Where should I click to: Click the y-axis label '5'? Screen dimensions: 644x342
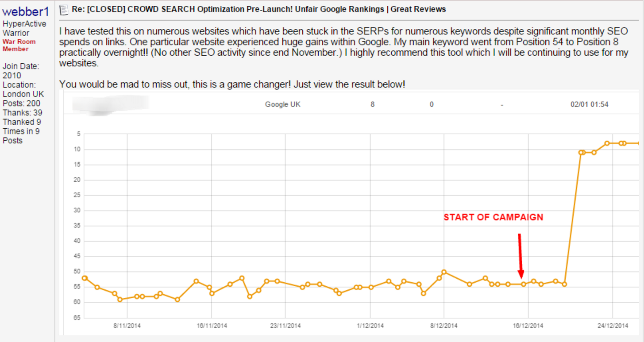click(x=78, y=134)
